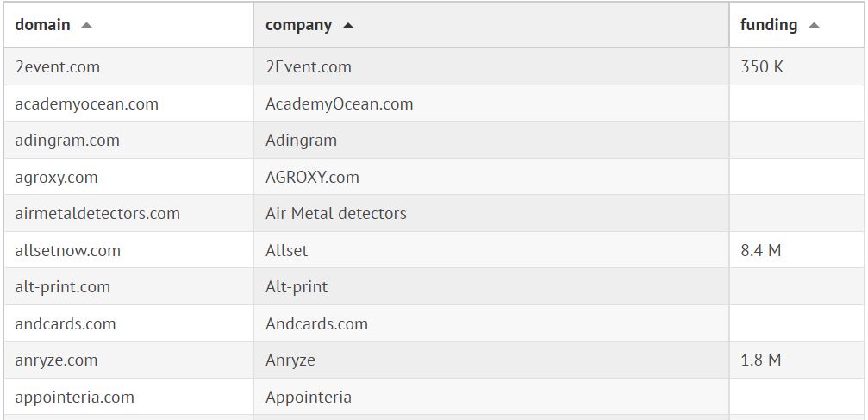The height and width of the screenshot is (420, 868).
Task: Select the airmetaldetectors.com row
Action: (97, 213)
